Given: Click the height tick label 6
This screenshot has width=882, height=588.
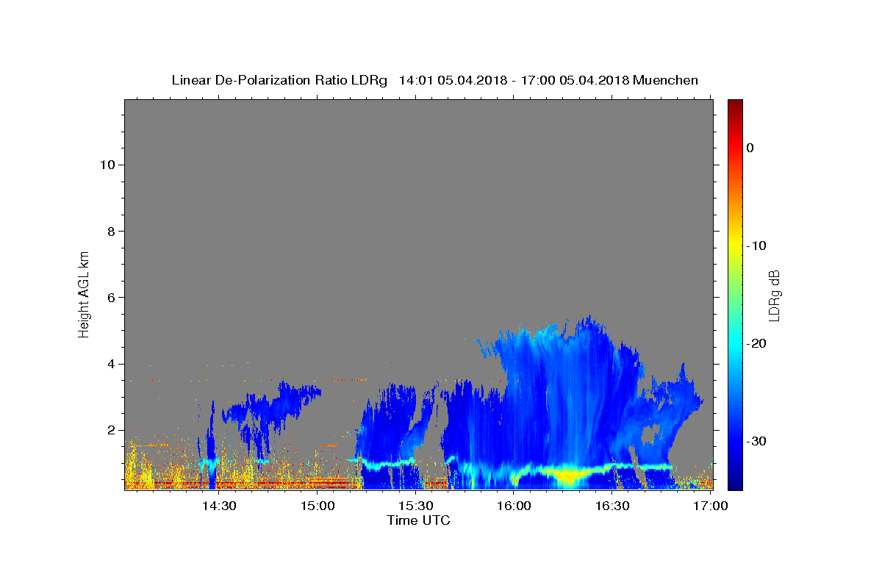Looking at the screenshot, I should [x=111, y=298].
